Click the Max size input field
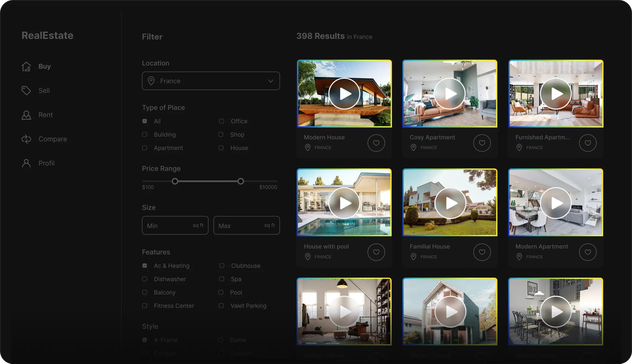Viewport: 632px width, 364px height. point(247,225)
